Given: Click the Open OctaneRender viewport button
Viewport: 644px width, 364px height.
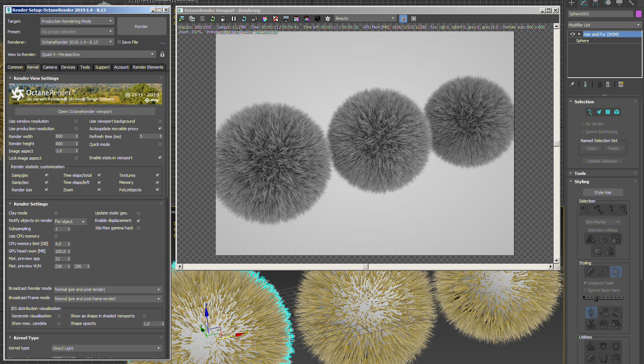Looking at the screenshot, I should pyautogui.click(x=85, y=112).
